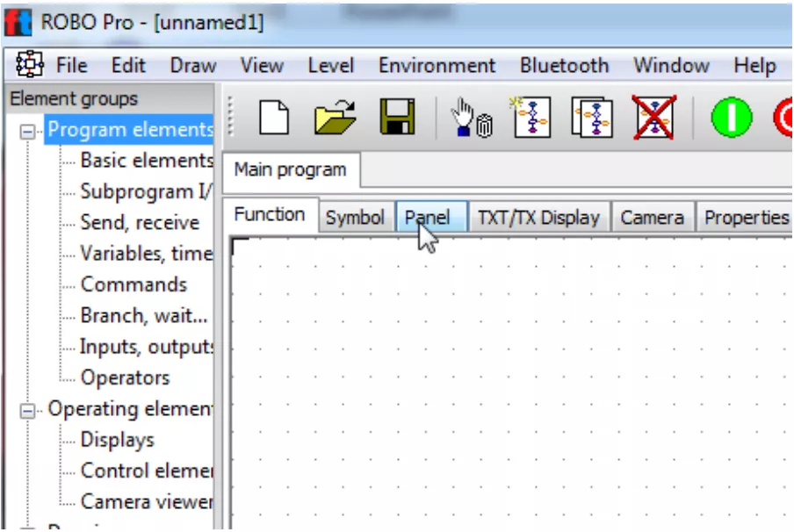The width and height of the screenshot is (794, 532).
Task: Select Operating elements group
Action: point(130,409)
